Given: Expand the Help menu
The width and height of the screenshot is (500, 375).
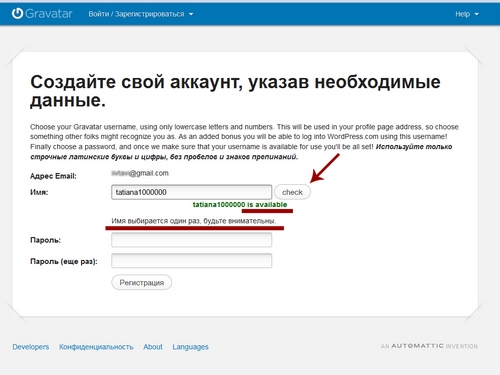Looking at the screenshot, I should pyautogui.click(x=467, y=14).
